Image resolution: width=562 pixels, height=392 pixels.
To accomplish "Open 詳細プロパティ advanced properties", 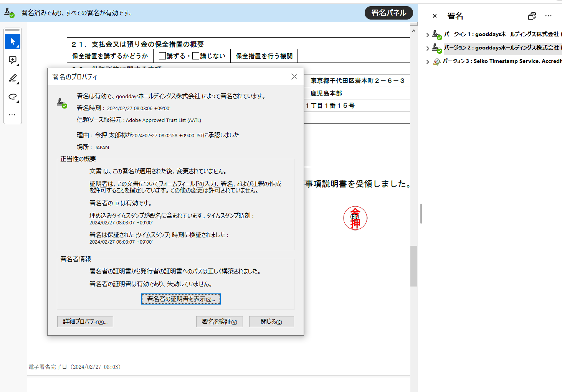I will click(x=85, y=321).
